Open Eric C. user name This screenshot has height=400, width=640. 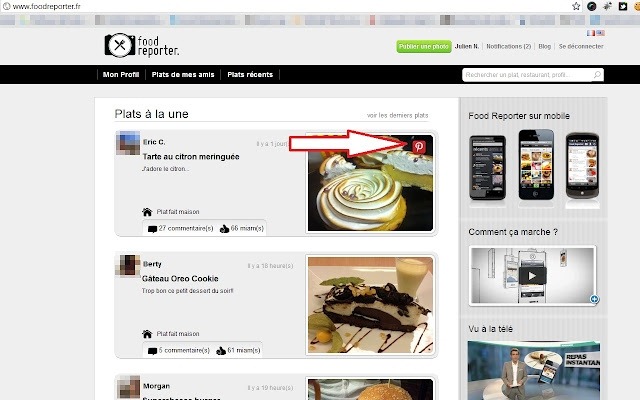point(154,142)
